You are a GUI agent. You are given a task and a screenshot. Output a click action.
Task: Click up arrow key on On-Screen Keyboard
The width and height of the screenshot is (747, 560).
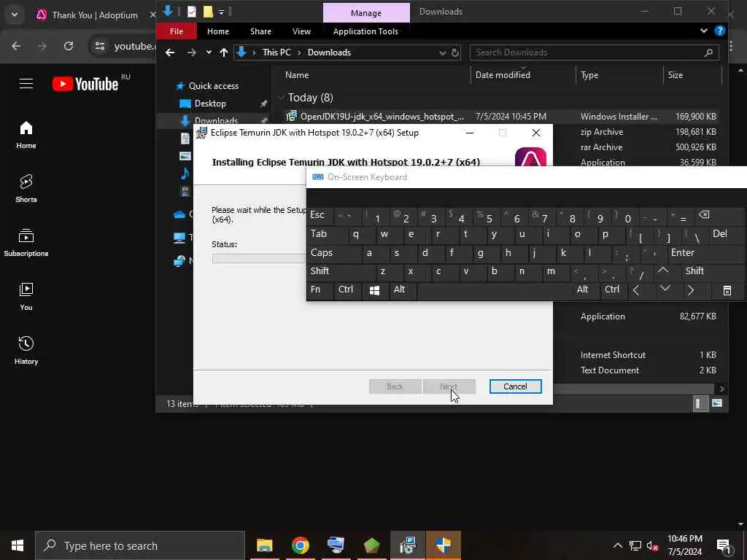(663, 271)
